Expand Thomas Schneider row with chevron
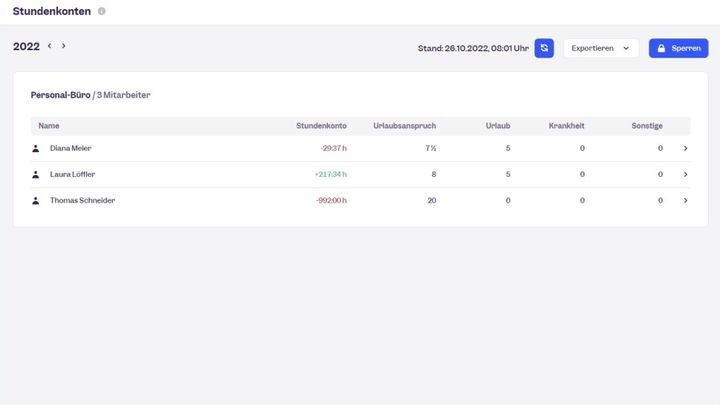This screenshot has width=720, height=405. [x=685, y=200]
